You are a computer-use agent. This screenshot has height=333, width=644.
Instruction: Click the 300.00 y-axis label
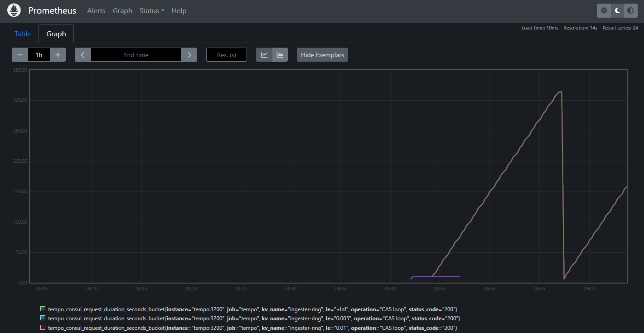tap(20, 100)
